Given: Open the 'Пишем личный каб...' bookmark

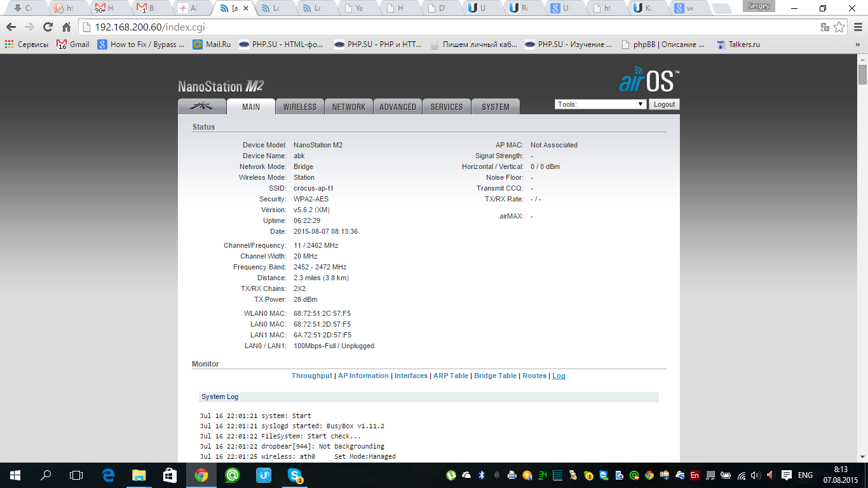Looking at the screenshot, I should [x=473, y=44].
